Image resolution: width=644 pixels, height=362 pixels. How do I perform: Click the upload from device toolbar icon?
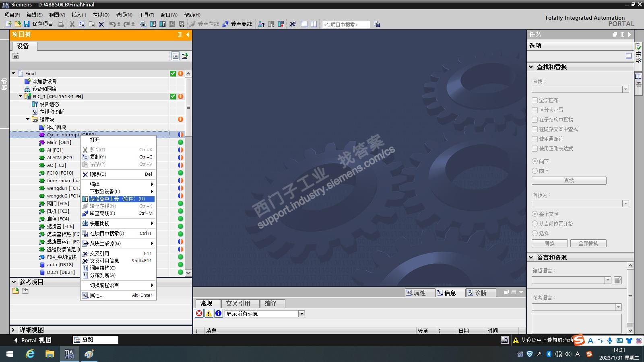[x=163, y=24]
